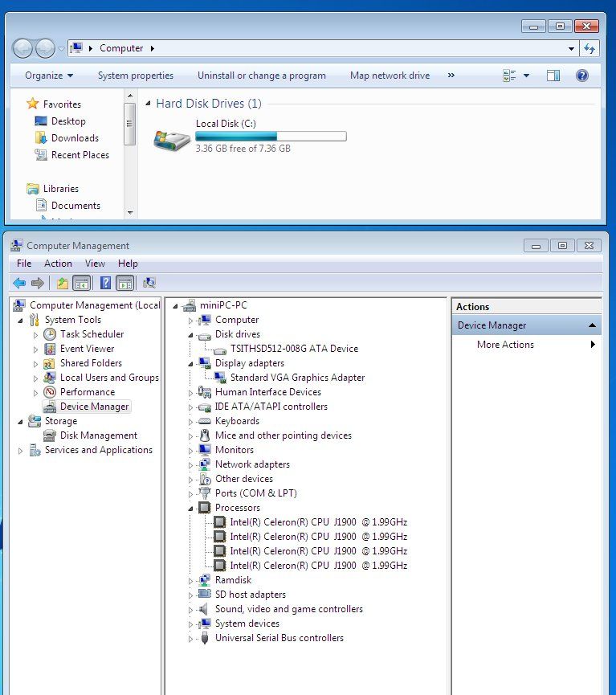This screenshot has width=616, height=695.
Task: Open the address bar history dropdown arrow
Action: 571,48
